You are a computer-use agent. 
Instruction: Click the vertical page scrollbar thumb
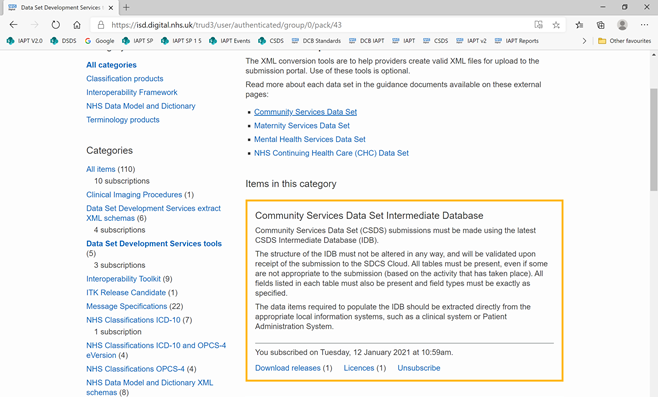(x=654, y=139)
